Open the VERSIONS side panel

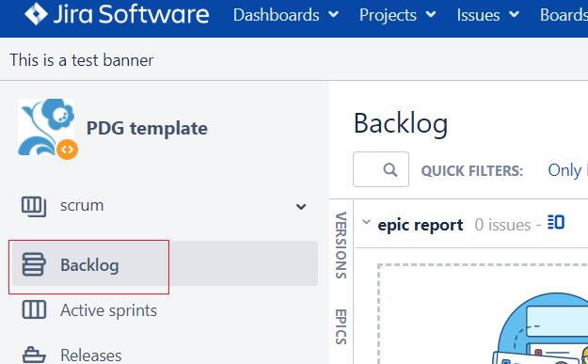pos(341,245)
